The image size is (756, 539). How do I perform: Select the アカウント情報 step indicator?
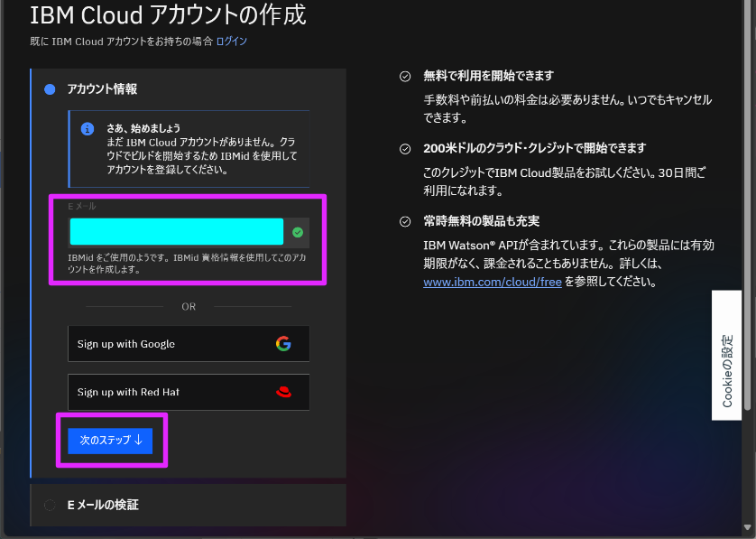click(50, 89)
